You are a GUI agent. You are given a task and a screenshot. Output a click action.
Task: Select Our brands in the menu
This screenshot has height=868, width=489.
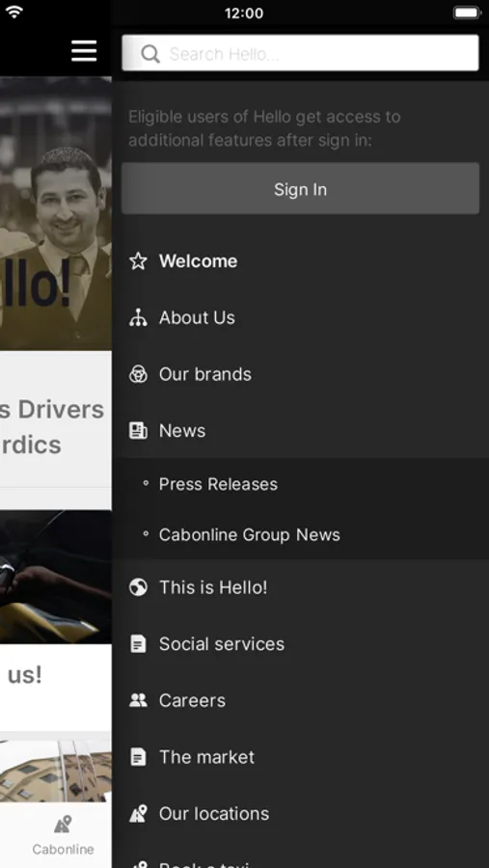[x=300, y=374]
